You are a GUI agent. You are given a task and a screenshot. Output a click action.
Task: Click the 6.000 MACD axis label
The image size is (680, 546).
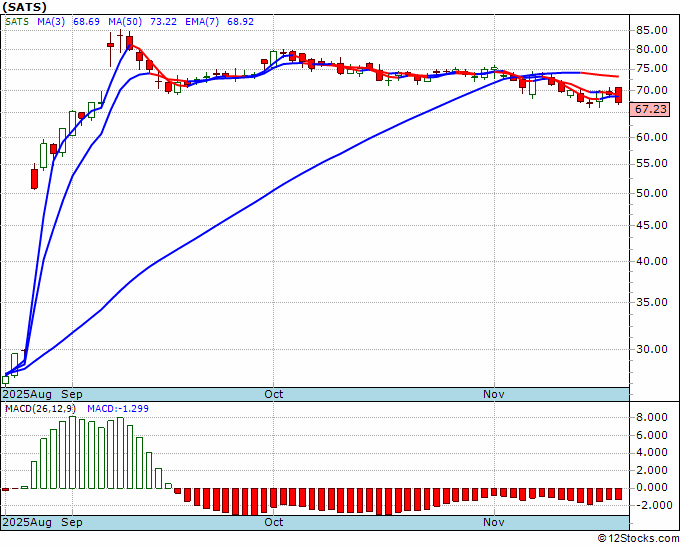[654, 435]
